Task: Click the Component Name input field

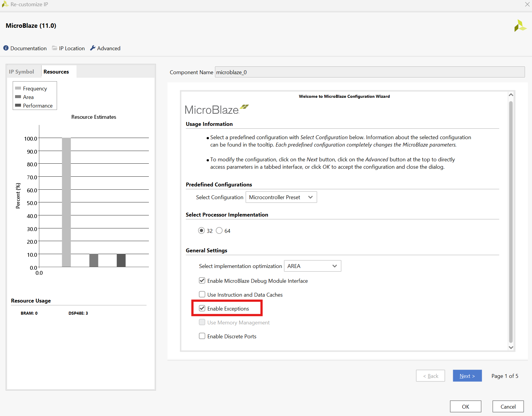Action: pyautogui.click(x=370, y=72)
